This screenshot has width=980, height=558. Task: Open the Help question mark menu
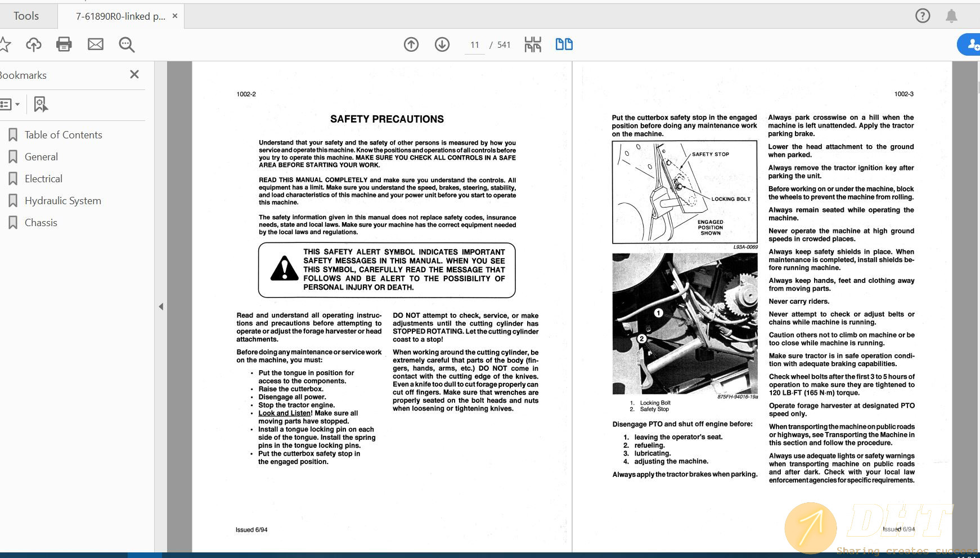[923, 16]
